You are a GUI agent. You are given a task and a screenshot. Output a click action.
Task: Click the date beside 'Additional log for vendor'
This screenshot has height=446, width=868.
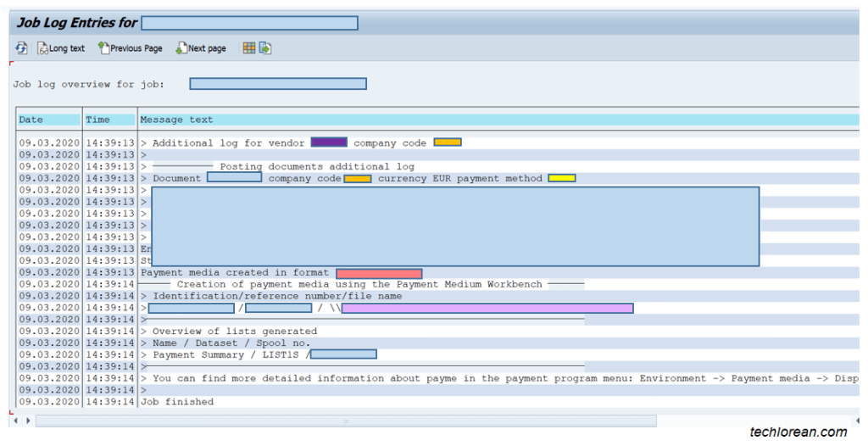pos(49,143)
